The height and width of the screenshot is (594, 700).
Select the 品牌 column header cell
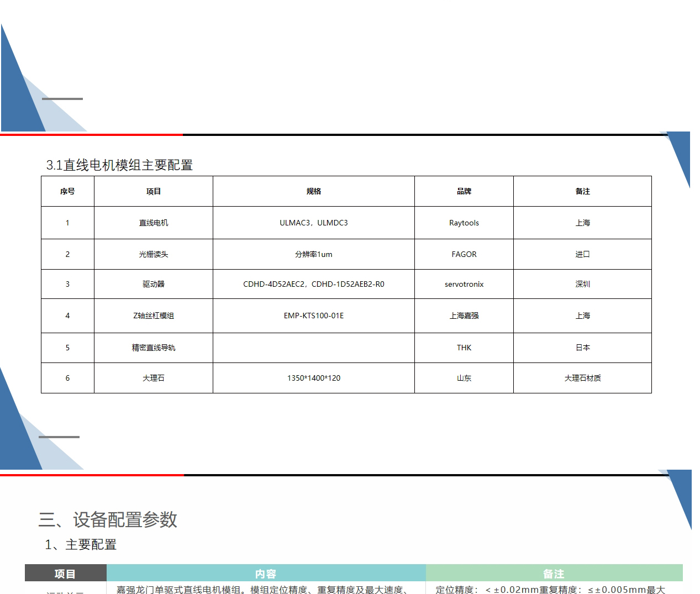point(464,191)
